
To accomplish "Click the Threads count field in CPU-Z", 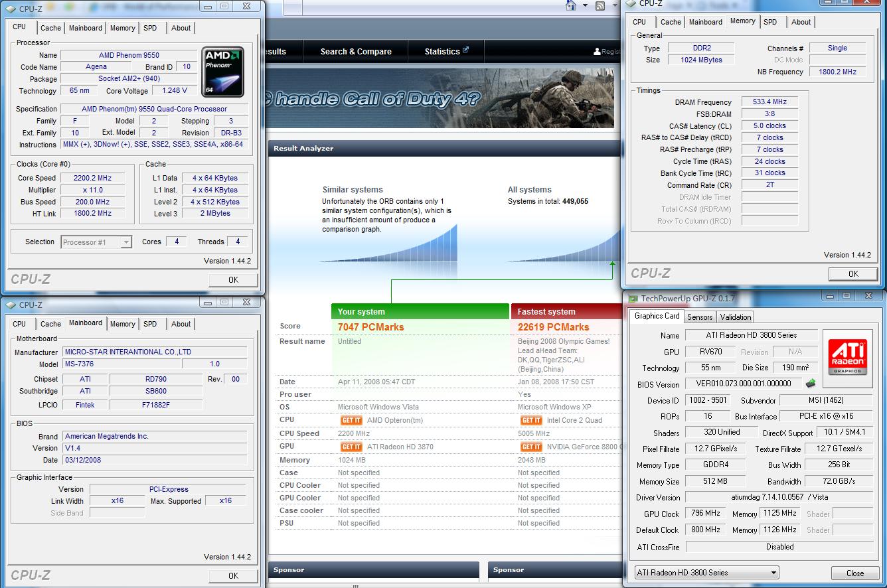I will click(237, 242).
